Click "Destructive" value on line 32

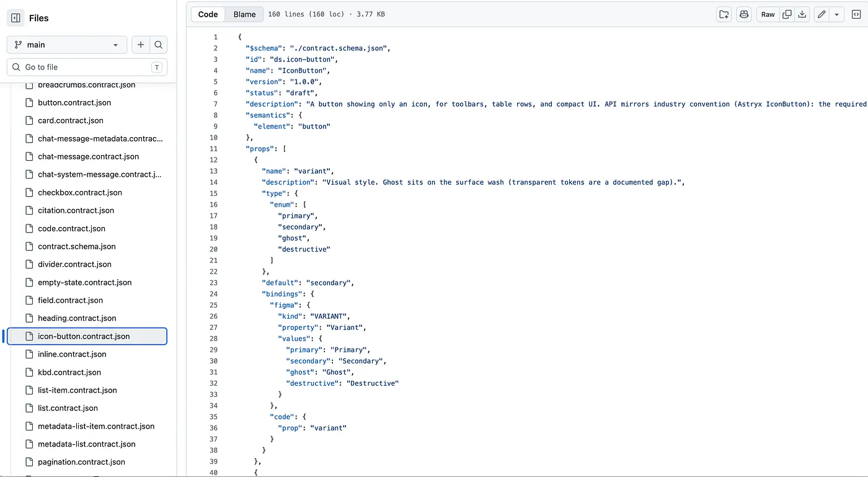point(372,383)
